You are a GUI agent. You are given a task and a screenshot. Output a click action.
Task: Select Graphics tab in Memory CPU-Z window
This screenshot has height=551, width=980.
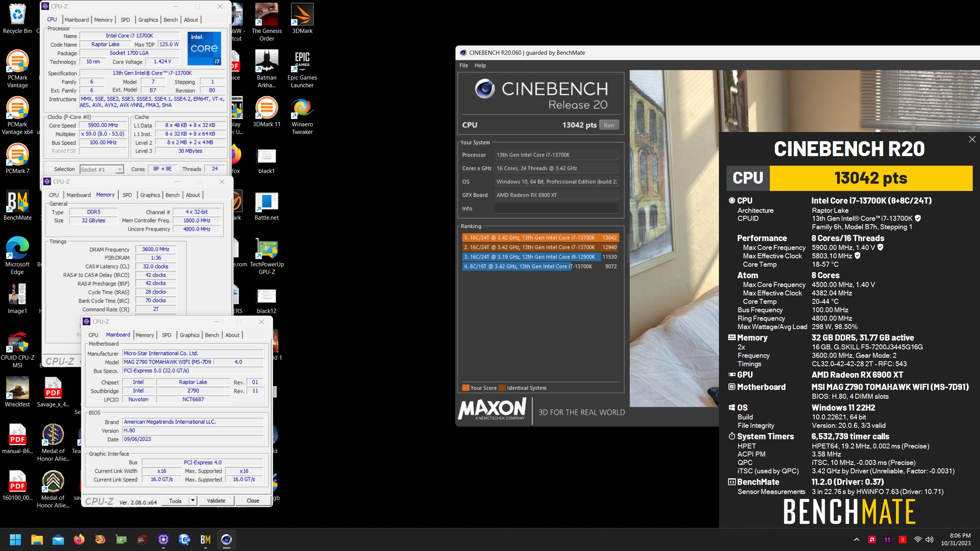[150, 195]
